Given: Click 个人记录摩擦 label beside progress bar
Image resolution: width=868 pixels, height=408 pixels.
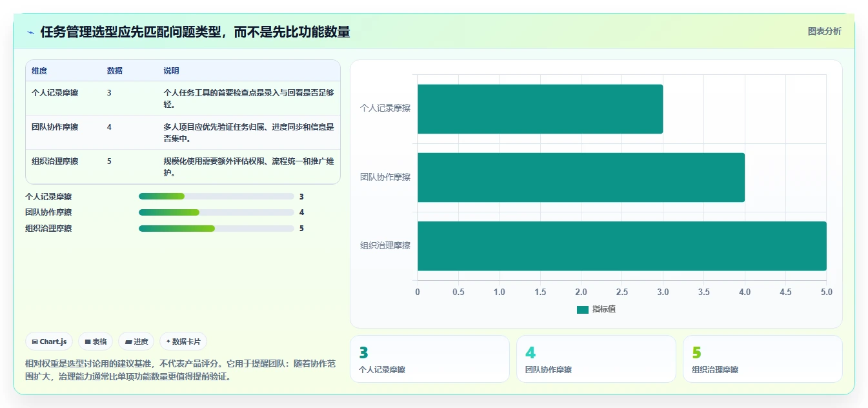Looking at the screenshot, I should coord(48,196).
